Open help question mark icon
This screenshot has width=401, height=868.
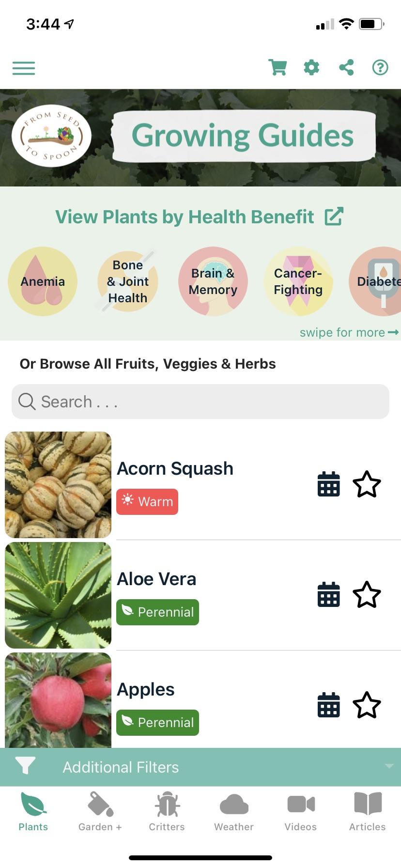coord(380,67)
